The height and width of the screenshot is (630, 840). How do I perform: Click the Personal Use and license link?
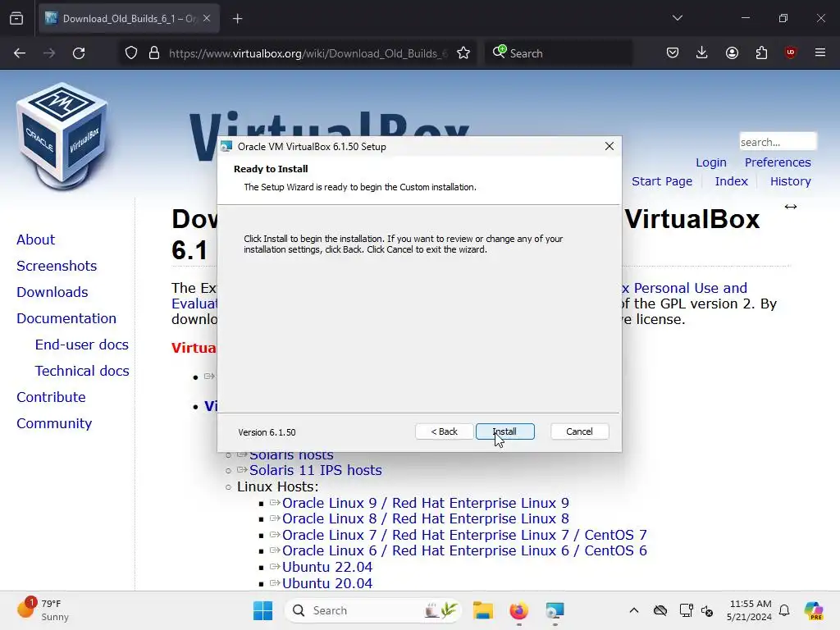click(684, 288)
